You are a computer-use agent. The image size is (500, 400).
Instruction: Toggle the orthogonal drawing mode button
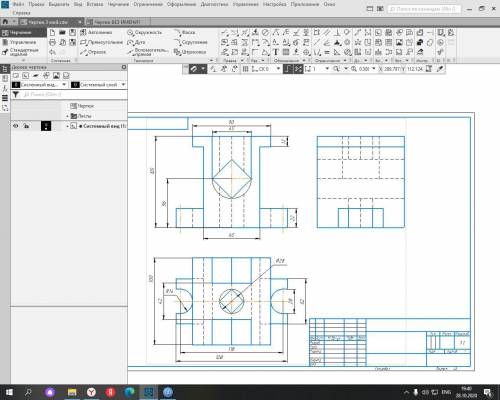pyautogui.click(x=288, y=69)
